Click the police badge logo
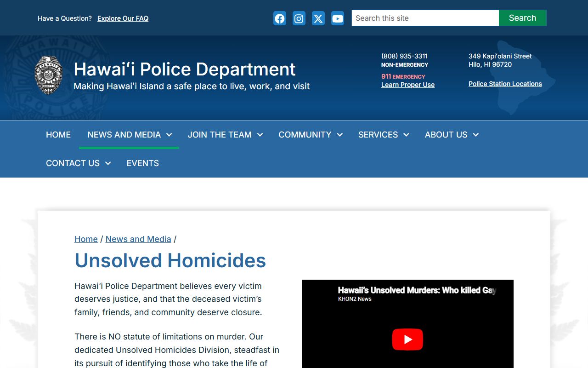Screen dimensions: 588x368 [49, 75]
